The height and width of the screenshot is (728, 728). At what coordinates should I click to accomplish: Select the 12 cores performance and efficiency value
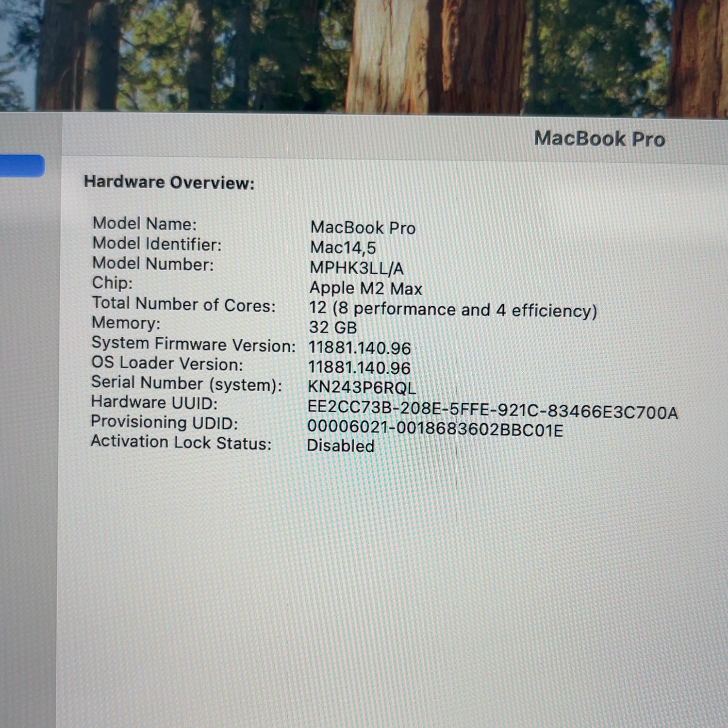(453, 309)
